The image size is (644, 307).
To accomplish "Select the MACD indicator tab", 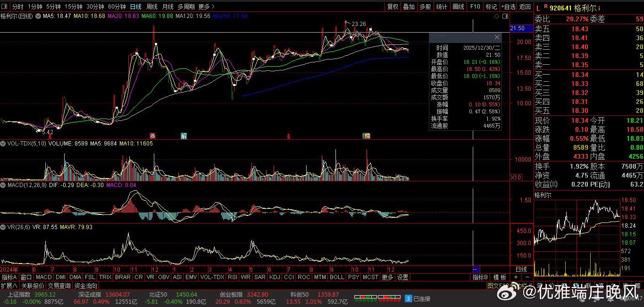I will click(x=43, y=277).
